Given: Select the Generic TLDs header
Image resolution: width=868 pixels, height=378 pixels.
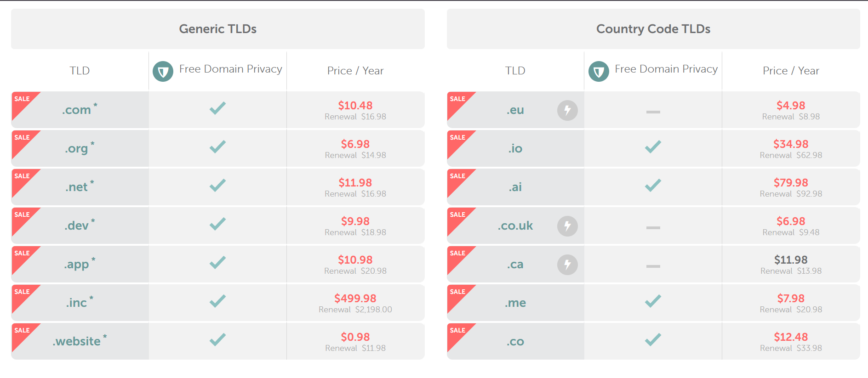Looking at the screenshot, I should click(217, 29).
